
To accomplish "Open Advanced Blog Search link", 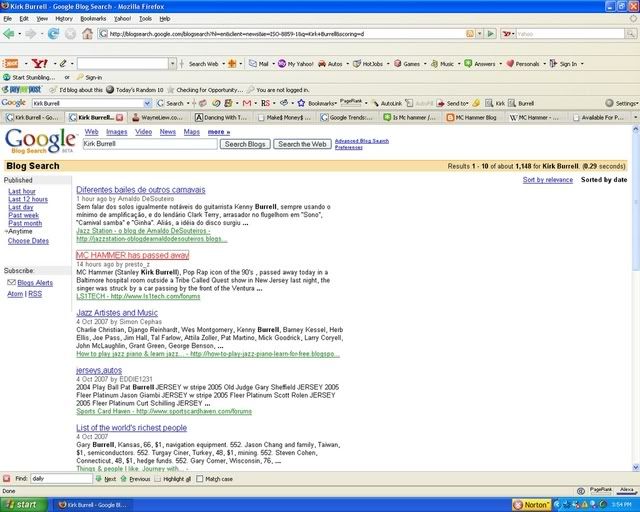I will (x=362, y=141).
